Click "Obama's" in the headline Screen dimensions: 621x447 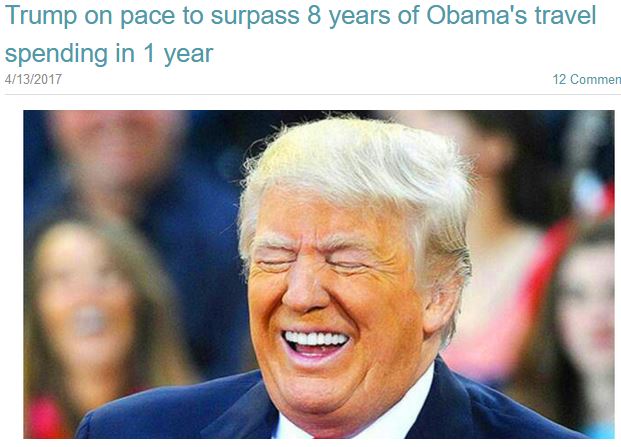point(477,15)
